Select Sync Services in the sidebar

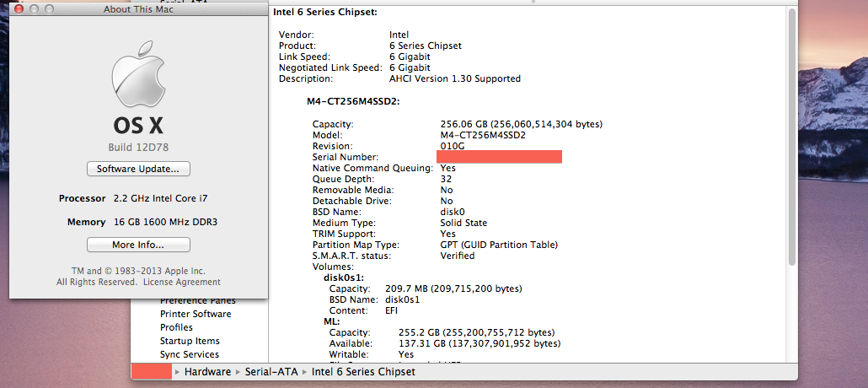coord(190,354)
